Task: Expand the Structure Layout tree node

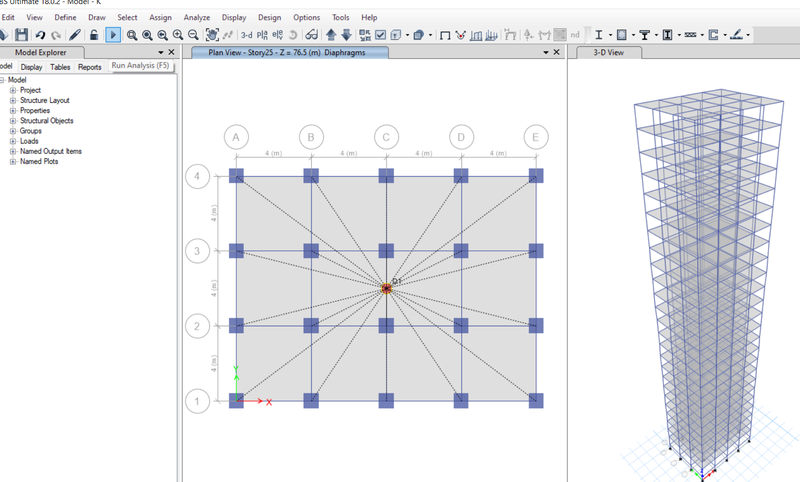Action: 13,100
